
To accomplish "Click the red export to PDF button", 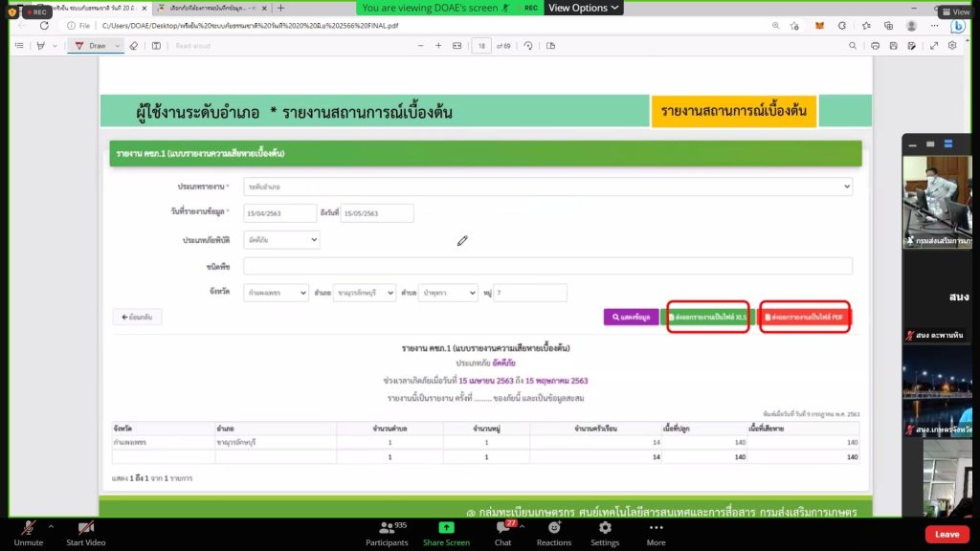I will 804,317.
